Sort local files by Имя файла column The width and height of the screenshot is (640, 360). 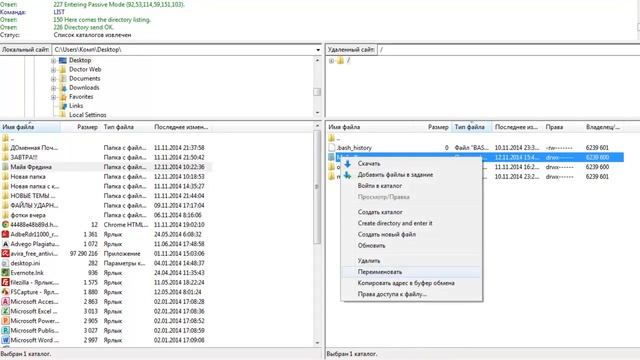coord(30,127)
